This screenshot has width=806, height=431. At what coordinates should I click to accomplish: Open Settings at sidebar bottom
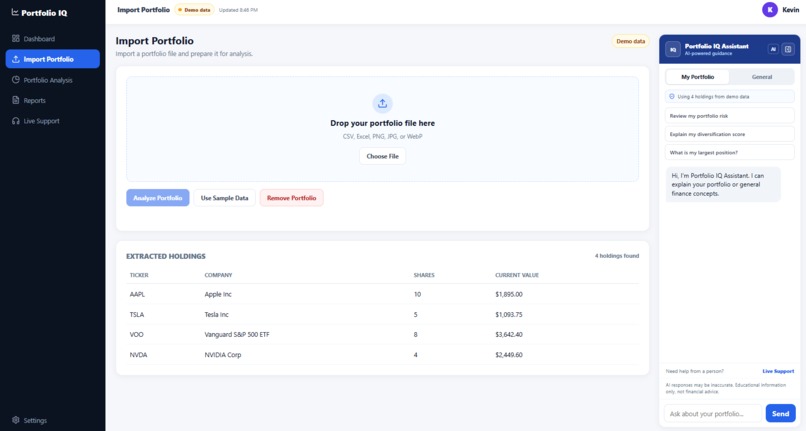tap(52, 420)
